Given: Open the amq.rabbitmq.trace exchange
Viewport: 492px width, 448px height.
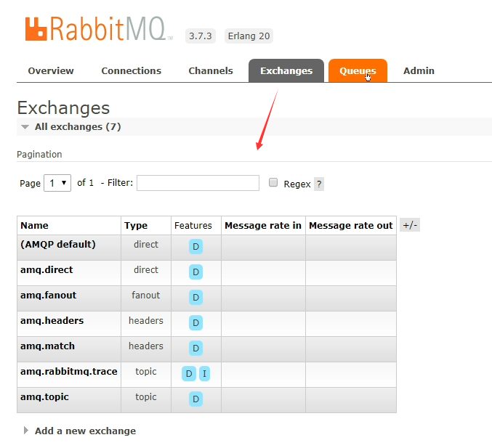Looking at the screenshot, I should [x=69, y=371].
